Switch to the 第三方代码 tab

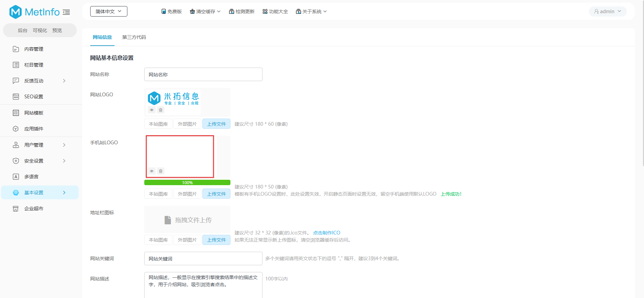[x=134, y=37]
